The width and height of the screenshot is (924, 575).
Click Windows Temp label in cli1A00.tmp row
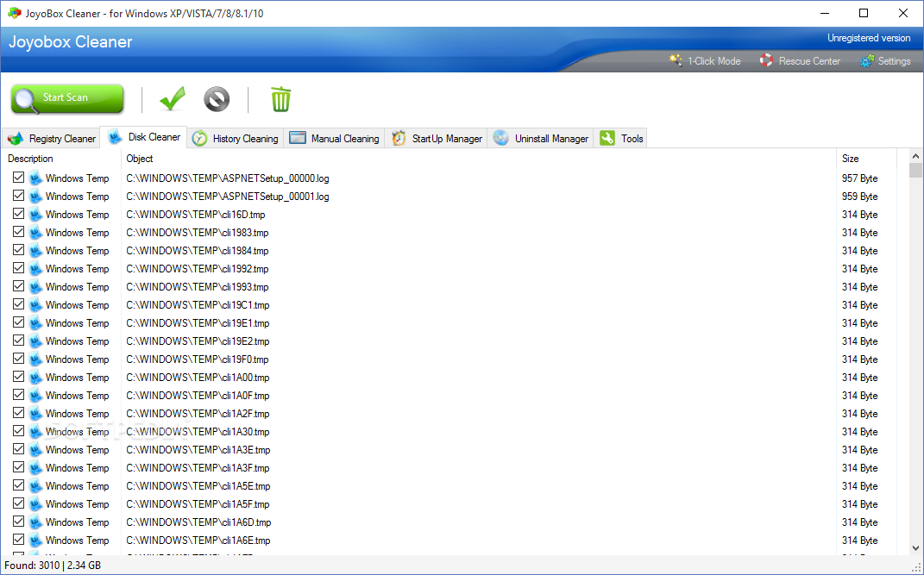click(x=77, y=378)
